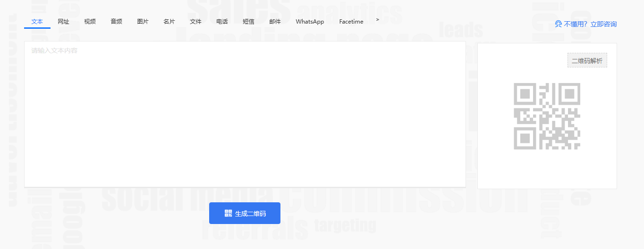This screenshot has width=644, height=249.
Task: Switch to the 音频 tab
Action: (x=117, y=22)
